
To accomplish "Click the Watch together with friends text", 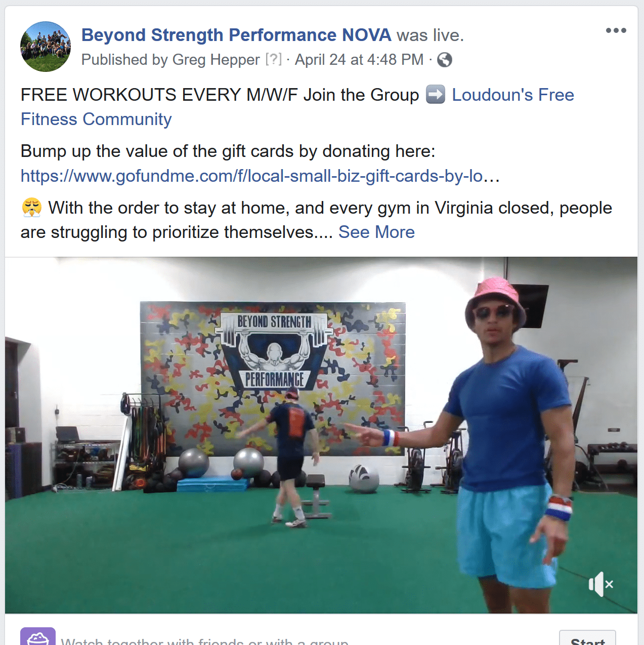I will [204, 641].
